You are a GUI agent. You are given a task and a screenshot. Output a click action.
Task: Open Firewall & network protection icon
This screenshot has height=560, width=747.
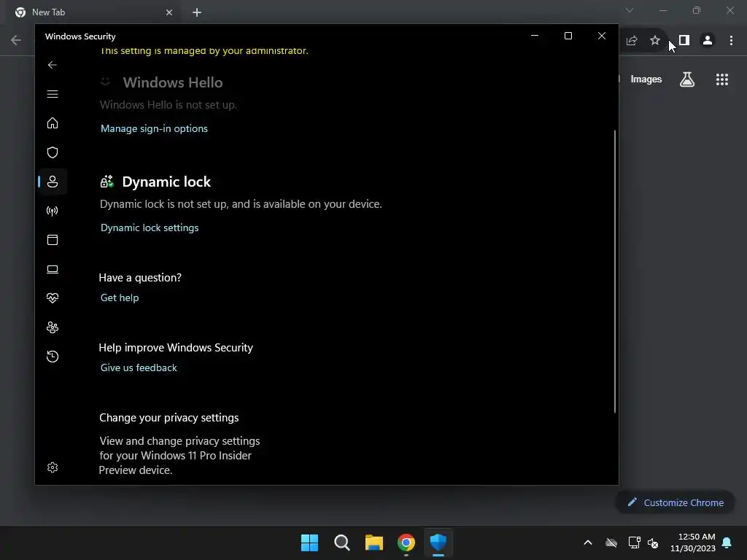tap(53, 211)
